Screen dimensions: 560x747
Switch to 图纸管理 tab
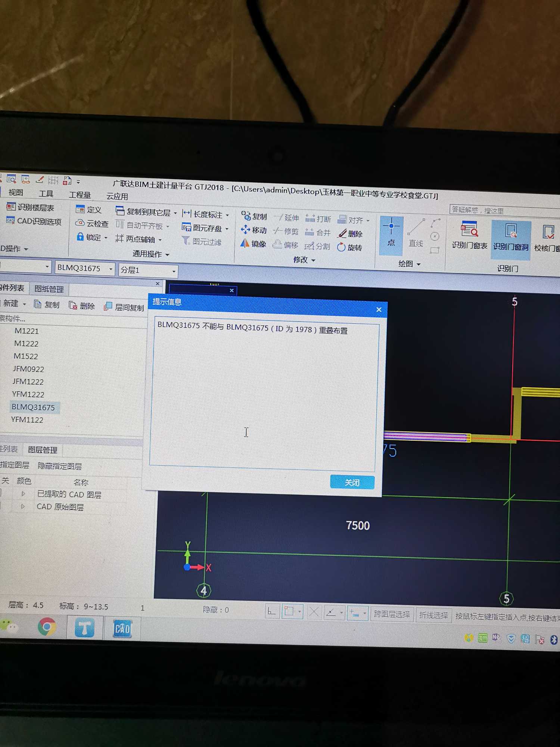point(49,289)
